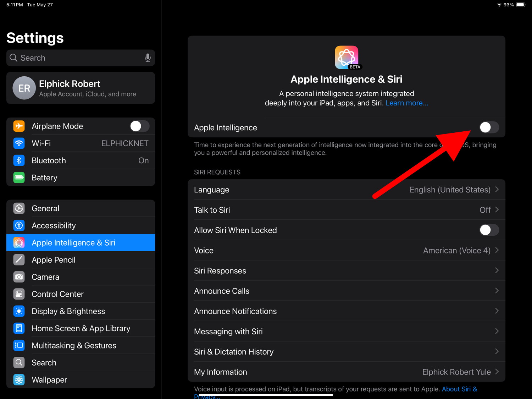The image size is (532, 399).
Task: Toggle Allow Siri When Locked
Action: pyautogui.click(x=489, y=230)
